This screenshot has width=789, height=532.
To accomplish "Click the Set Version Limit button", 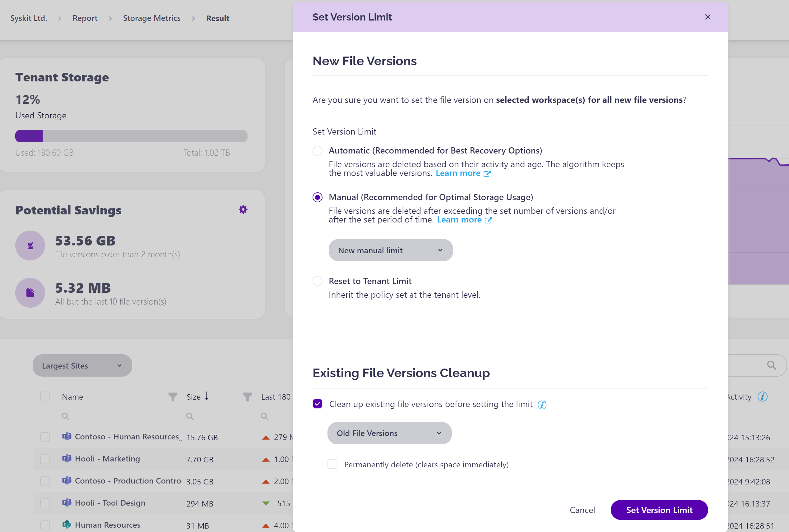I will (659, 510).
